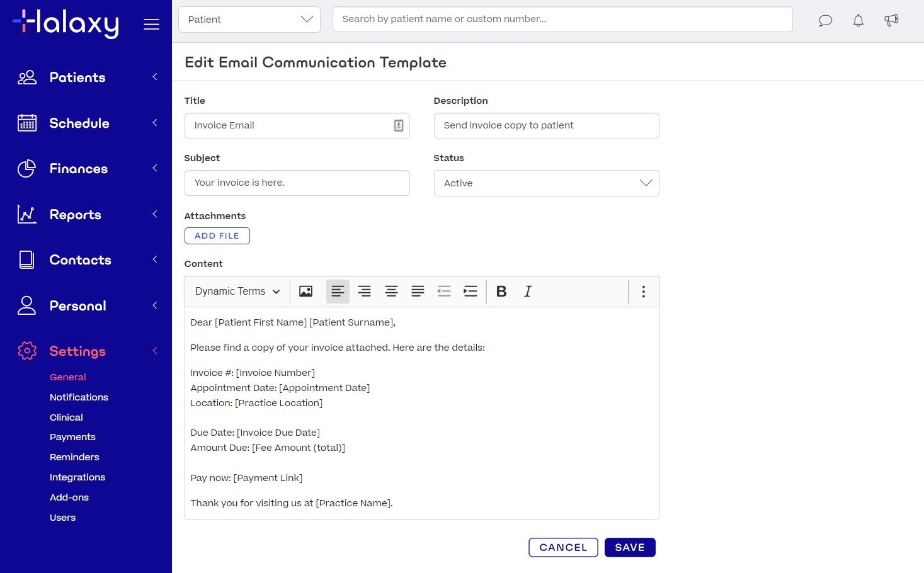Open the Dynamic Terms dropdown
Viewport: 924px width, 573px height.
237,292
